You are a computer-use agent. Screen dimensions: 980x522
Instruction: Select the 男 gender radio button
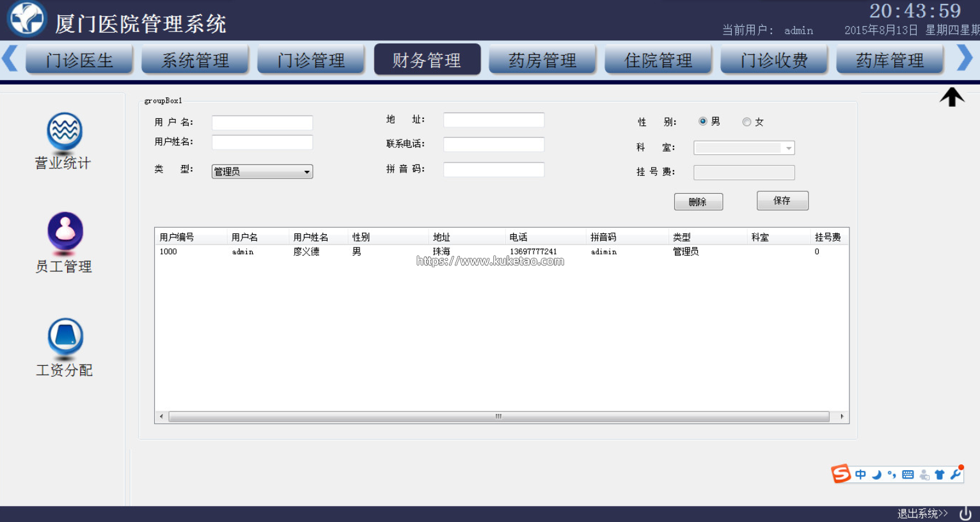(703, 122)
